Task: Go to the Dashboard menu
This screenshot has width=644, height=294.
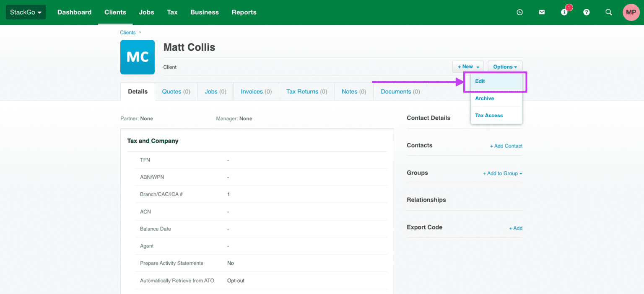Action: click(x=74, y=12)
